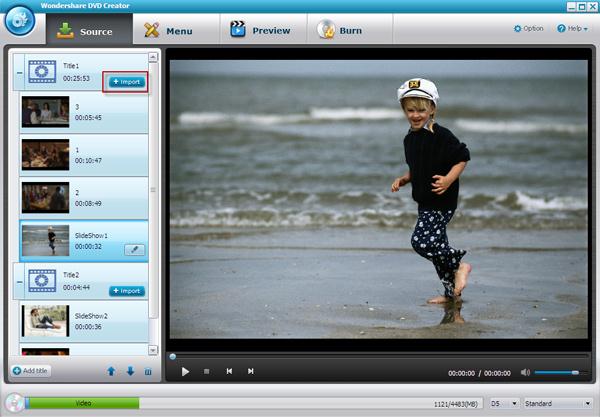Click the Add title button
Screen dimensions: 600x417
pos(31,371)
